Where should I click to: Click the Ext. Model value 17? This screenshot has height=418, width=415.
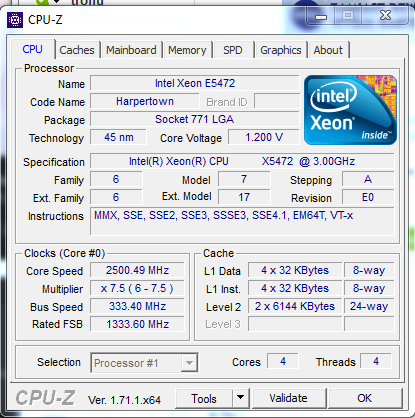tap(244, 197)
